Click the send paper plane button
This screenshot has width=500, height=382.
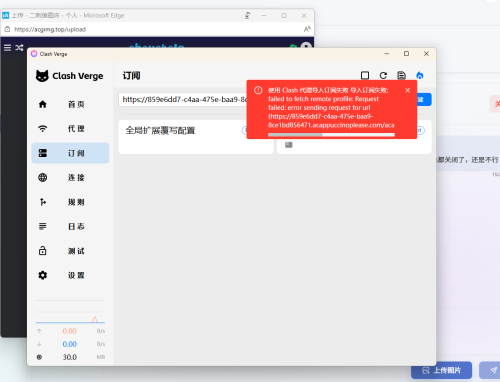point(490,370)
